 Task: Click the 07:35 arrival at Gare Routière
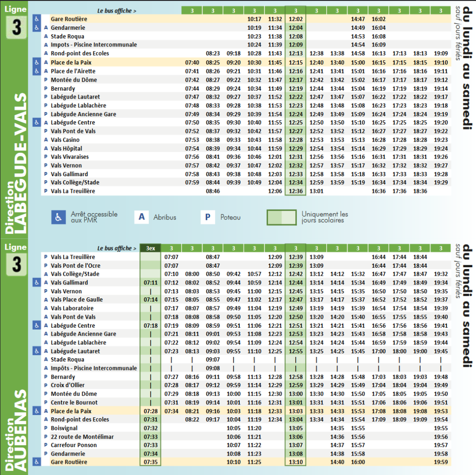pos(151,462)
